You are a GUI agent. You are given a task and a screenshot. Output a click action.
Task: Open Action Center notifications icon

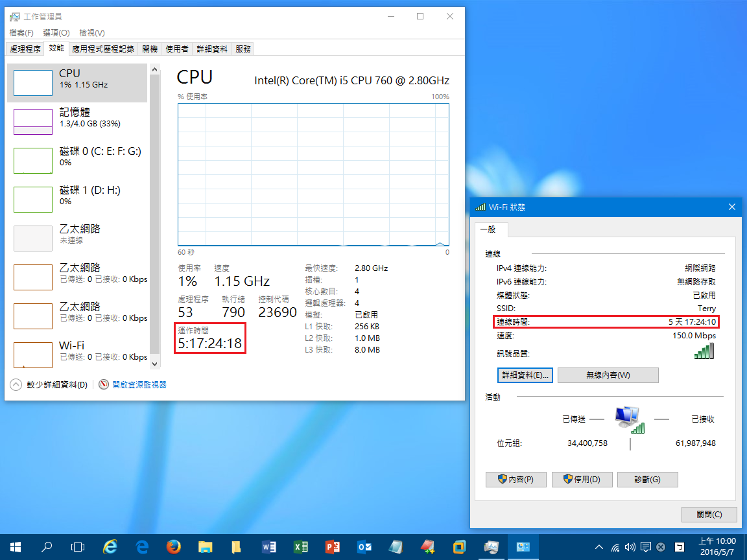pos(646,547)
